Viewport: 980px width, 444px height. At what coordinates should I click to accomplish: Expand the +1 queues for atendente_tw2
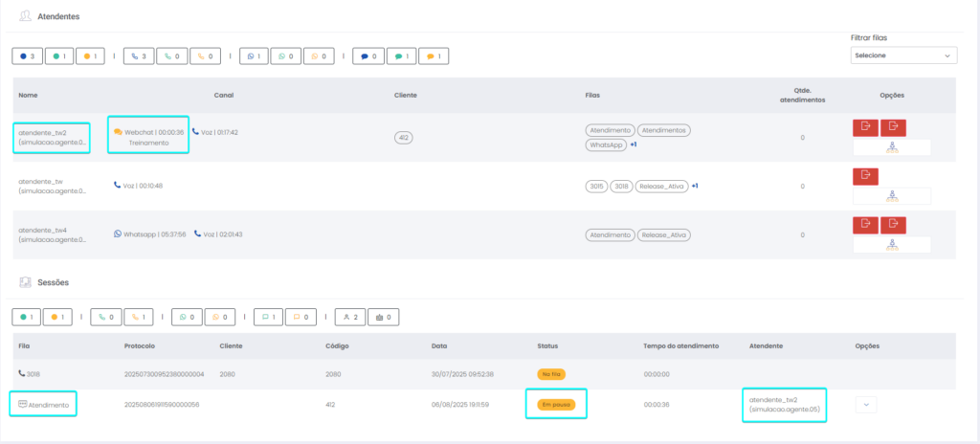(x=634, y=144)
